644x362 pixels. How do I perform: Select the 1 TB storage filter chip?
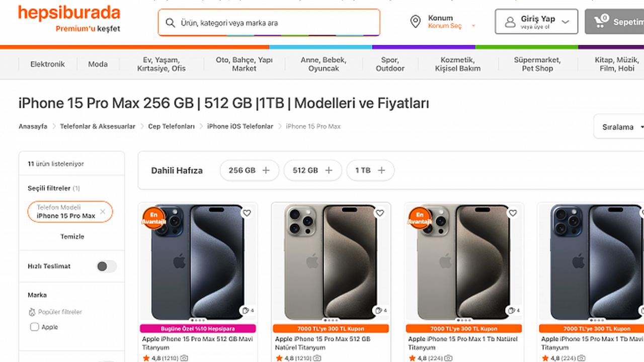[370, 170]
